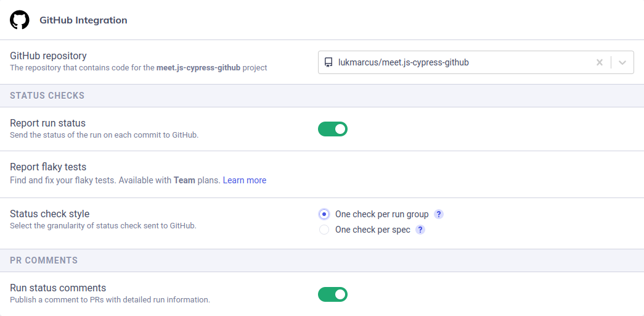Clear the selected repository with the X icon
The width and height of the screenshot is (644, 316).
pyautogui.click(x=600, y=62)
